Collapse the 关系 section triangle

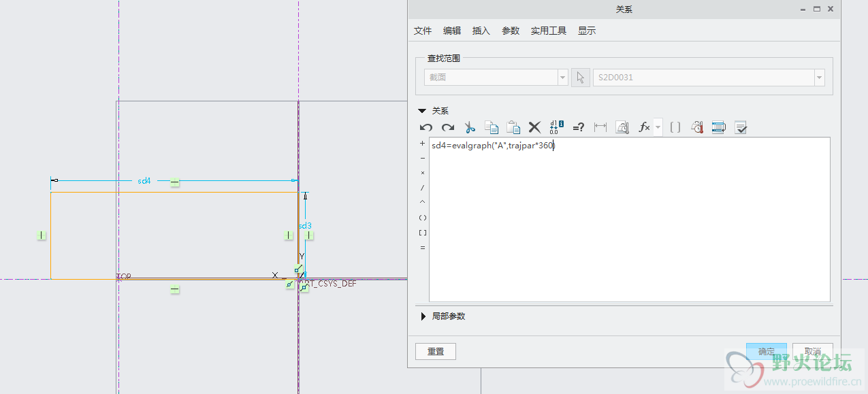click(422, 110)
